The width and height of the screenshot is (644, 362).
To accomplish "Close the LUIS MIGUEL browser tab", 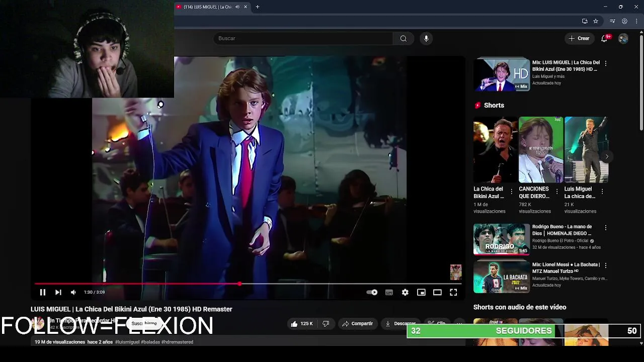I will pos(246,7).
